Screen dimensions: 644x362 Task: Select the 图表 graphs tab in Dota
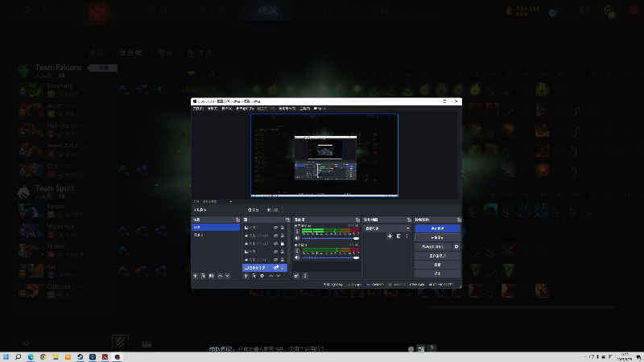coord(165,53)
